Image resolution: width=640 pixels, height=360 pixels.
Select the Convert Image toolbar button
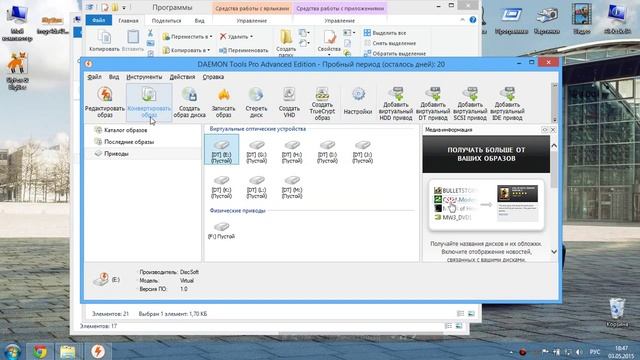pos(149,102)
